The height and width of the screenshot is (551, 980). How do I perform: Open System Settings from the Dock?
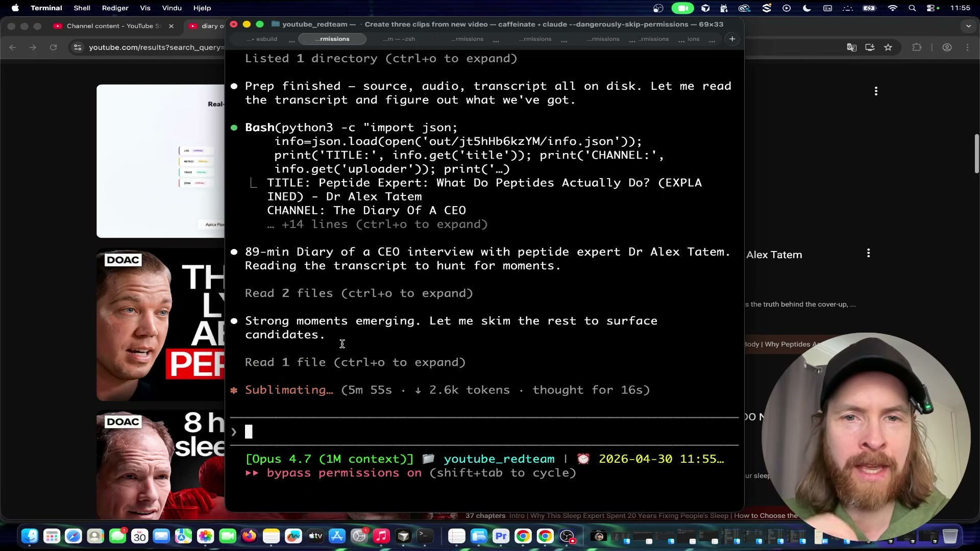click(x=359, y=536)
